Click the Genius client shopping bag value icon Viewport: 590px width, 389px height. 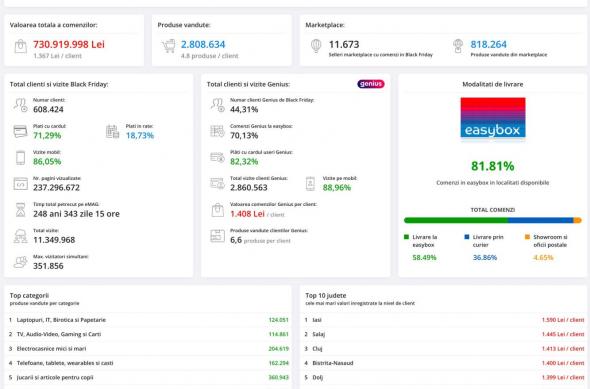[x=217, y=210]
